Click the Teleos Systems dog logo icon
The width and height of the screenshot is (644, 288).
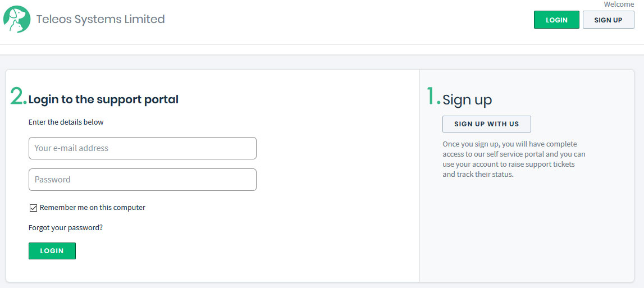tap(17, 19)
